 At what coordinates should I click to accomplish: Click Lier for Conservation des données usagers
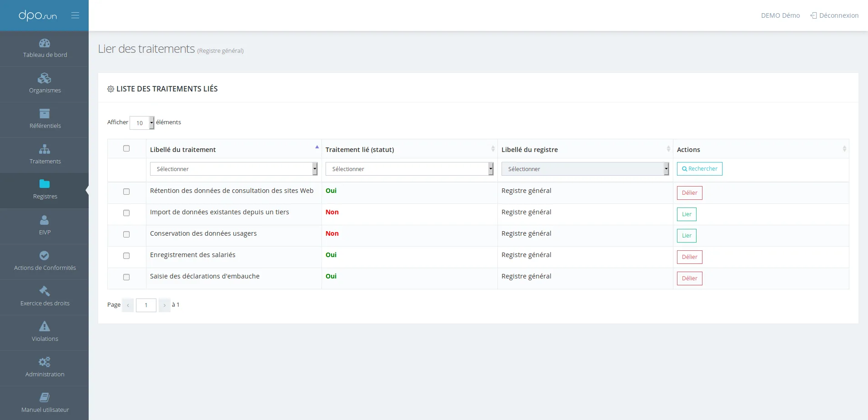(x=687, y=236)
